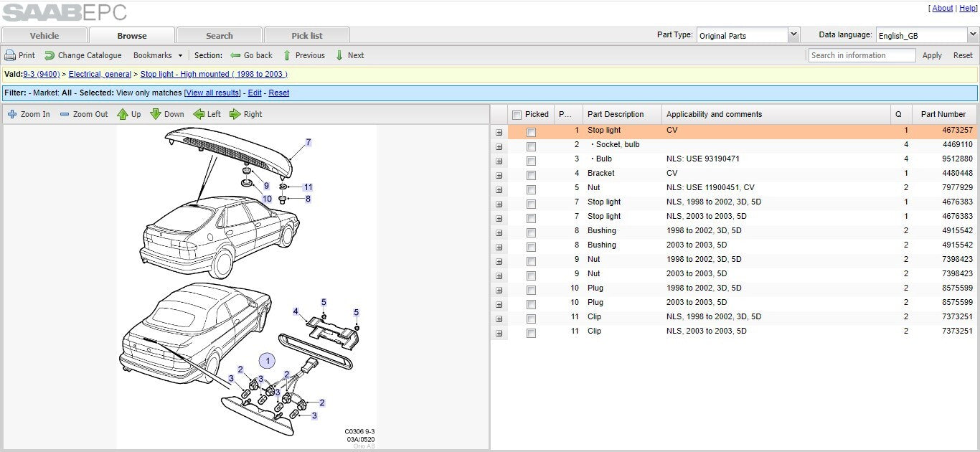Switch to the Pick list tab

[307, 35]
